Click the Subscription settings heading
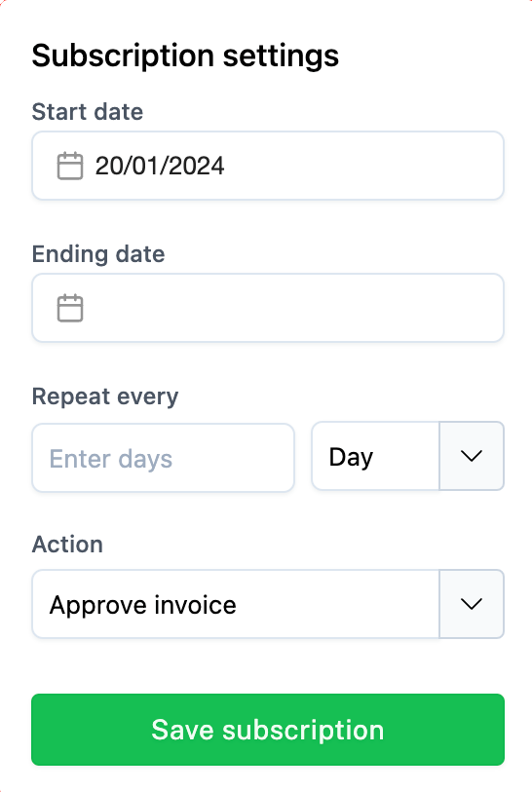Image resolution: width=532 pixels, height=792 pixels. coord(185,56)
